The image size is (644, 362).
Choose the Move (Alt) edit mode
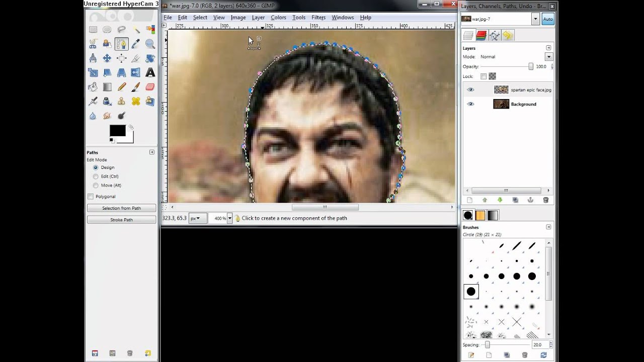coord(96,186)
